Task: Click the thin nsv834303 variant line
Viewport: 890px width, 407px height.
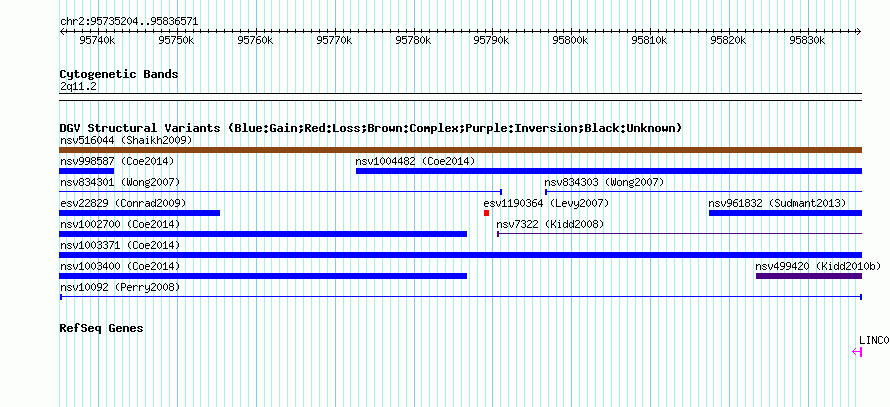Action: pyautogui.click(x=704, y=192)
